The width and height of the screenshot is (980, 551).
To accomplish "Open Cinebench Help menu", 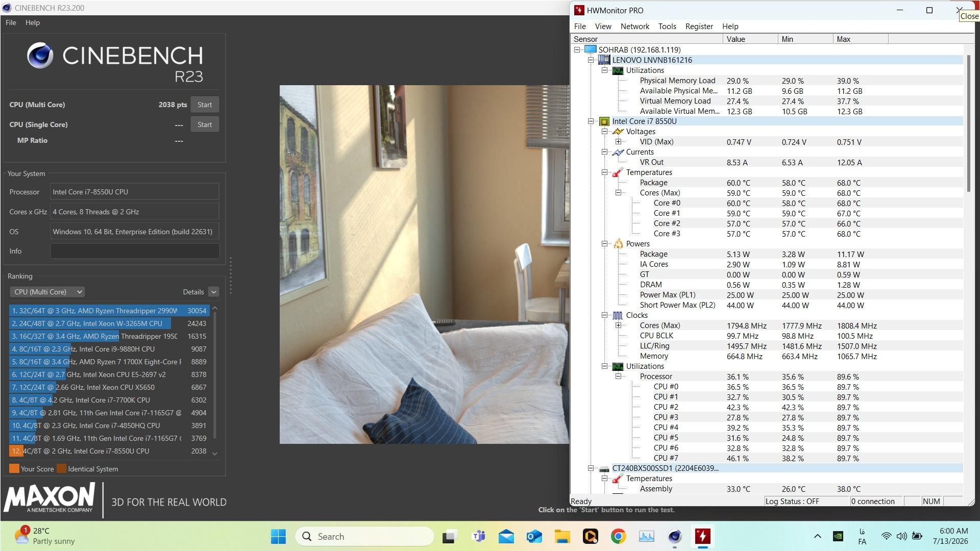I will click(33, 22).
